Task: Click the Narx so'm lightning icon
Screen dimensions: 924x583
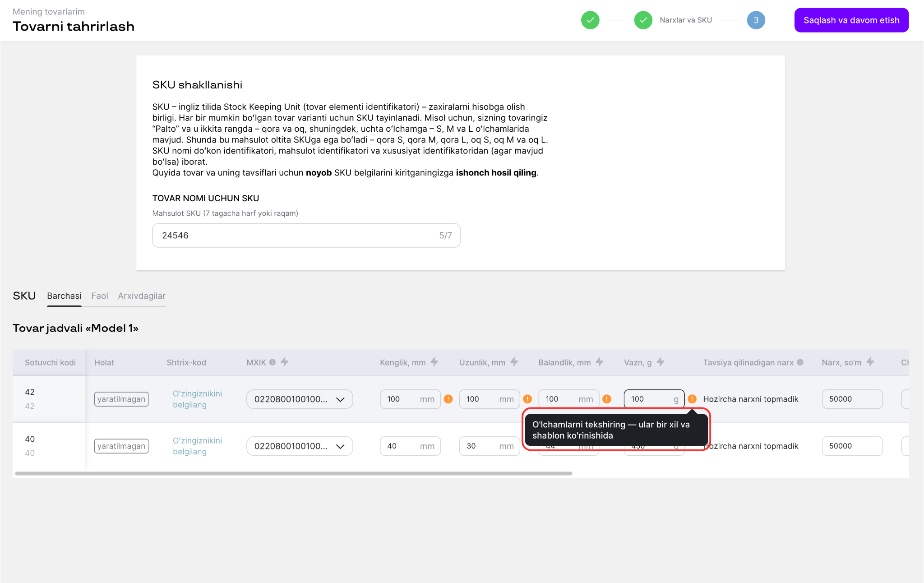Action: 870,362
